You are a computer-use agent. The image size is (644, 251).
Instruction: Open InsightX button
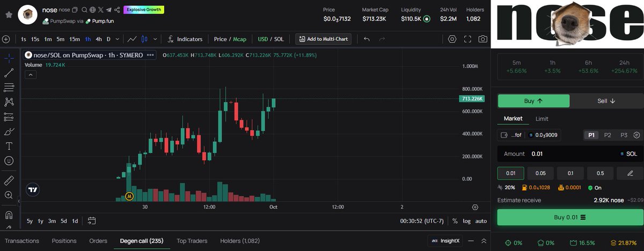pos(444,241)
